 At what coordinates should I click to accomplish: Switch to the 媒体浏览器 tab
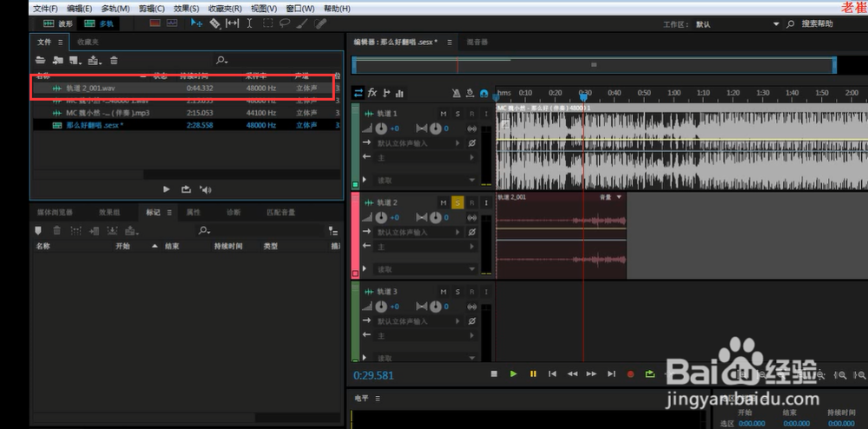(54, 213)
